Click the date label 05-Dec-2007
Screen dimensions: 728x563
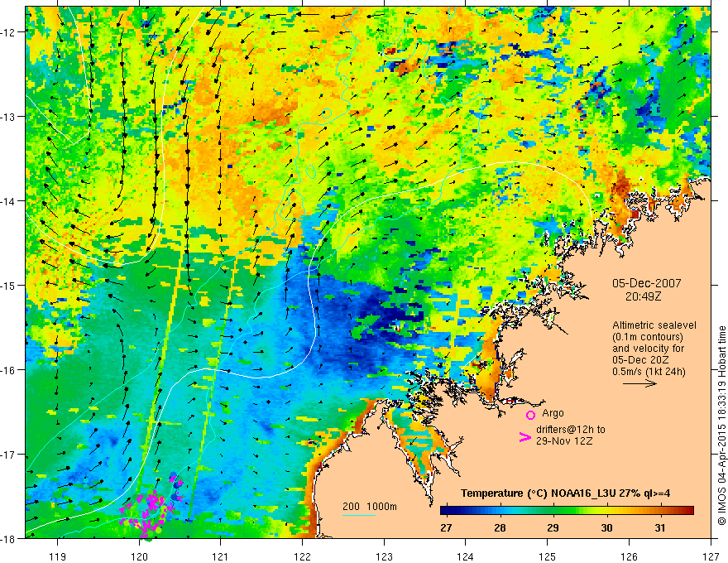(x=646, y=283)
